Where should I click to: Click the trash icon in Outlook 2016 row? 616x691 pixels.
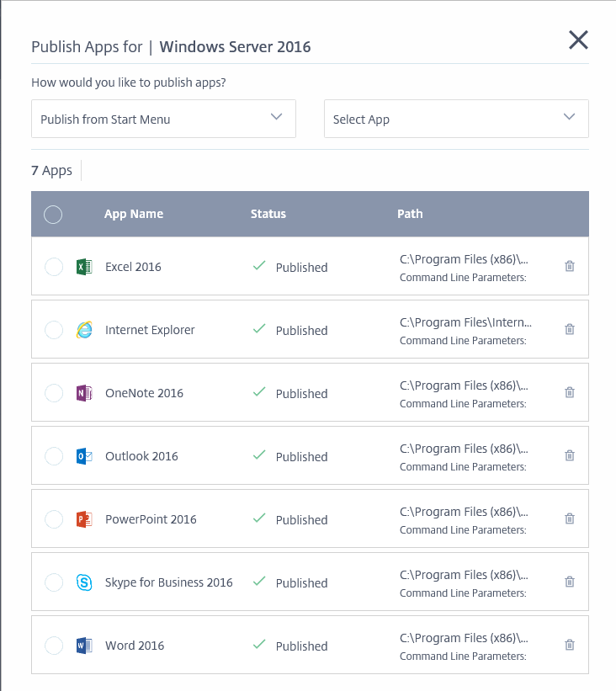tap(570, 455)
